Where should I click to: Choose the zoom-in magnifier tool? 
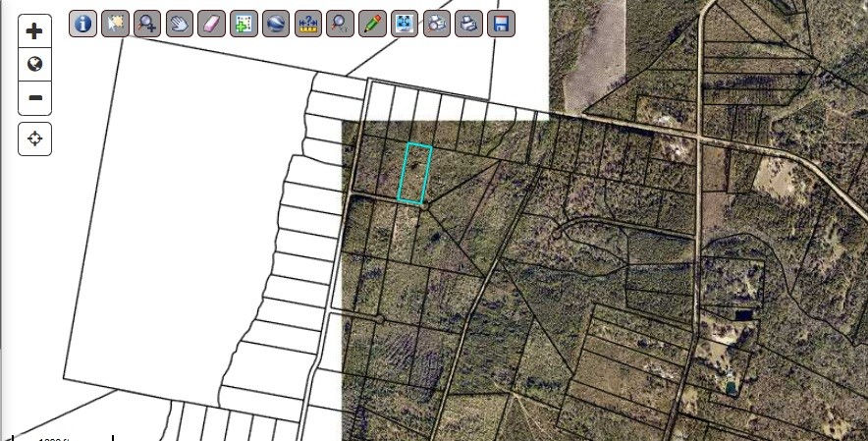click(147, 24)
